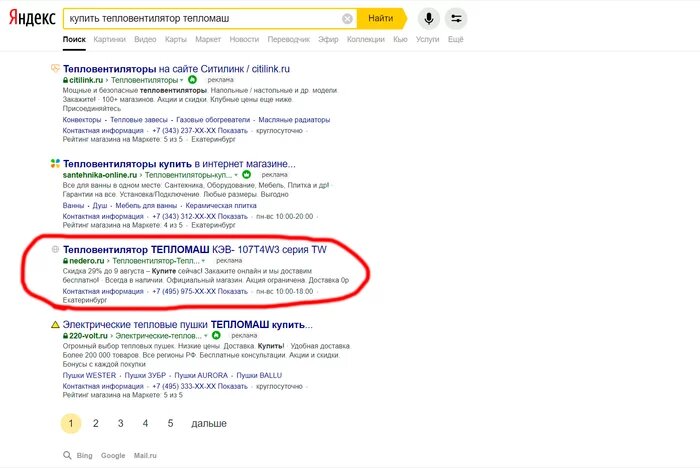Click santehnika-online favicon beside second result
The image size is (700, 468).
tap(55, 163)
